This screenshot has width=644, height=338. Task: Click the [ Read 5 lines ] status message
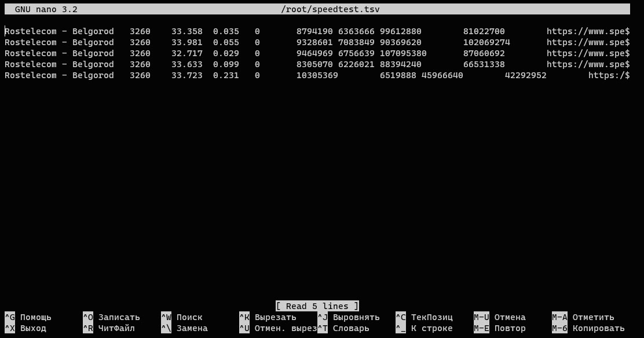coord(317,306)
